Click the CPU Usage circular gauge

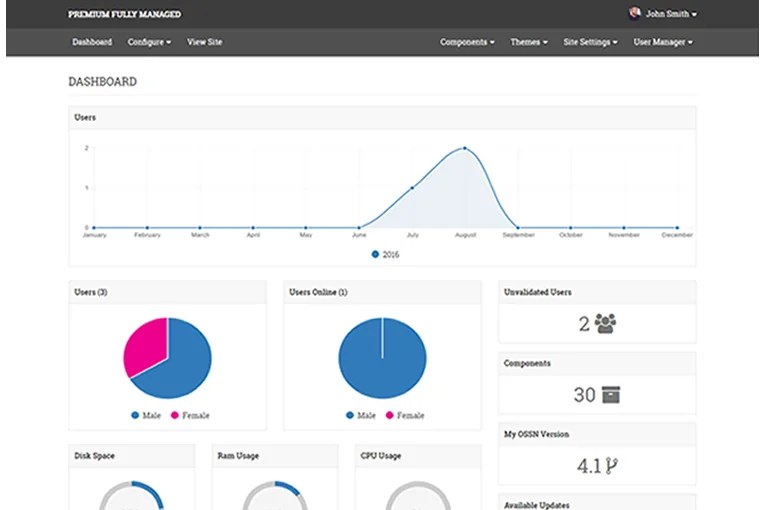pyautogui.click(x=418, y=497)
